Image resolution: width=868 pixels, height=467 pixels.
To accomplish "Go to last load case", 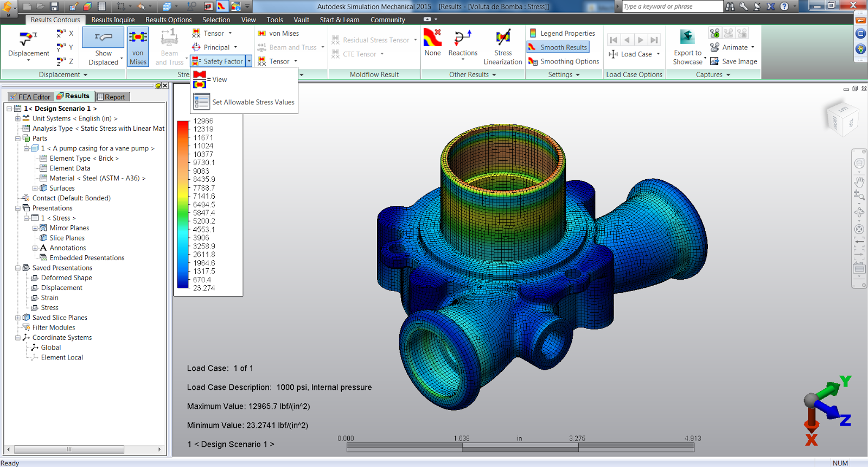I will (654, 40).
